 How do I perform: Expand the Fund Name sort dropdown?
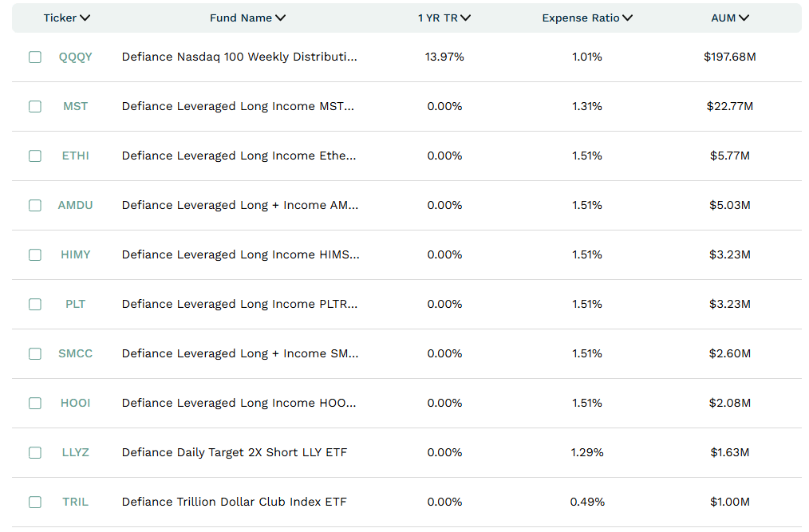(280, 18)
